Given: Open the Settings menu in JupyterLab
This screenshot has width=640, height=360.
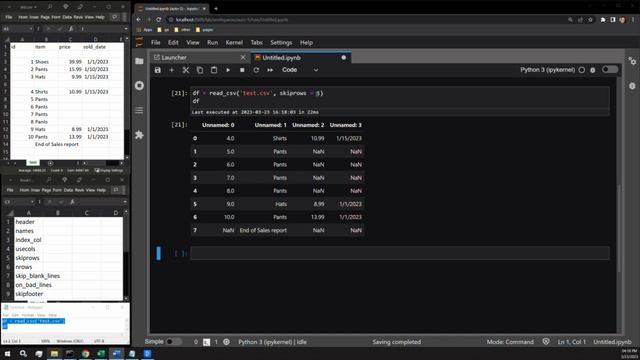Looking at the screenshot, I should click(281, 42).
